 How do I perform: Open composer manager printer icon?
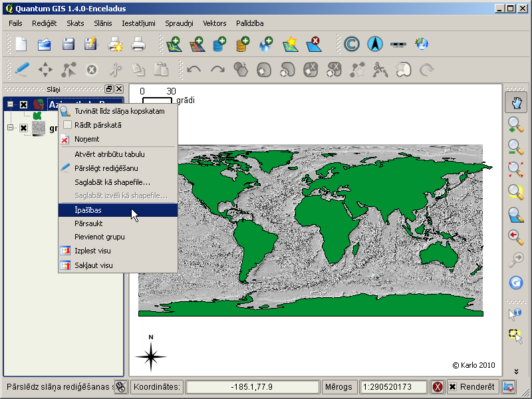(138, 44)
